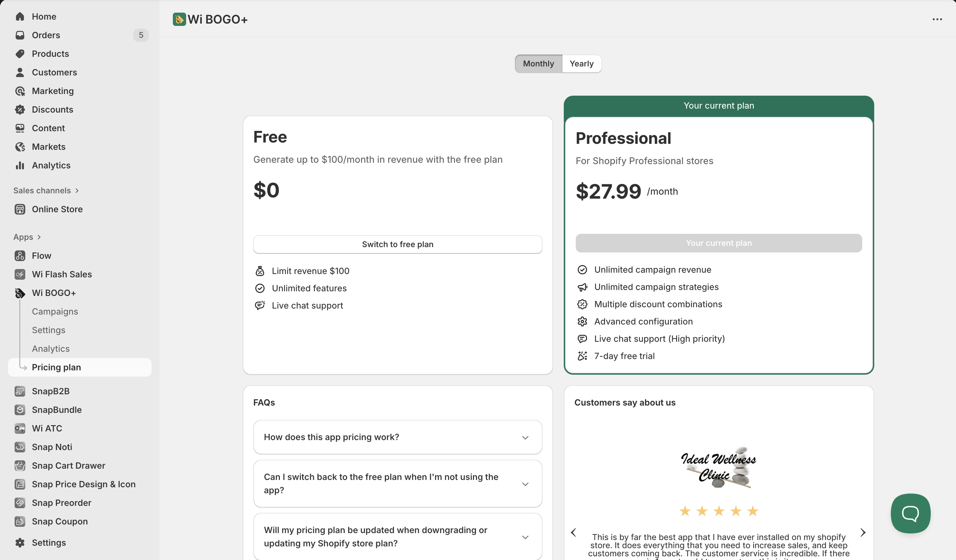
Task: Open the three-dots more actions menu
Action: [937, 19]
